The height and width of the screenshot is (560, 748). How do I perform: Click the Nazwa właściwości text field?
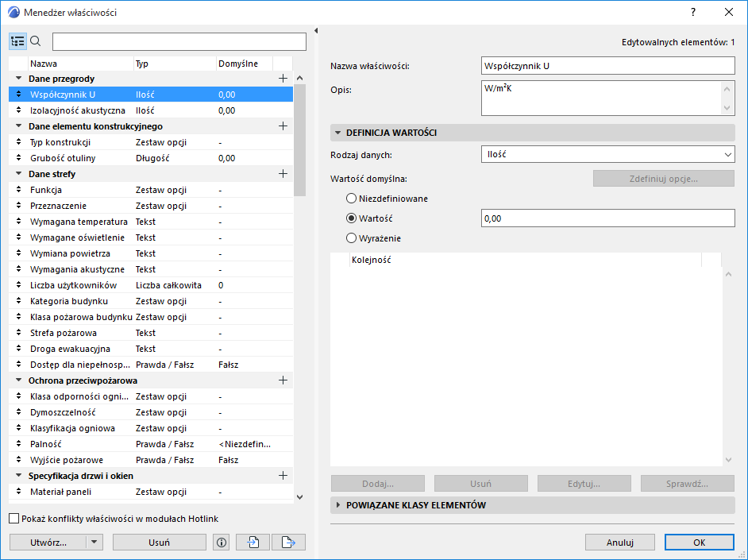point(607,66)
